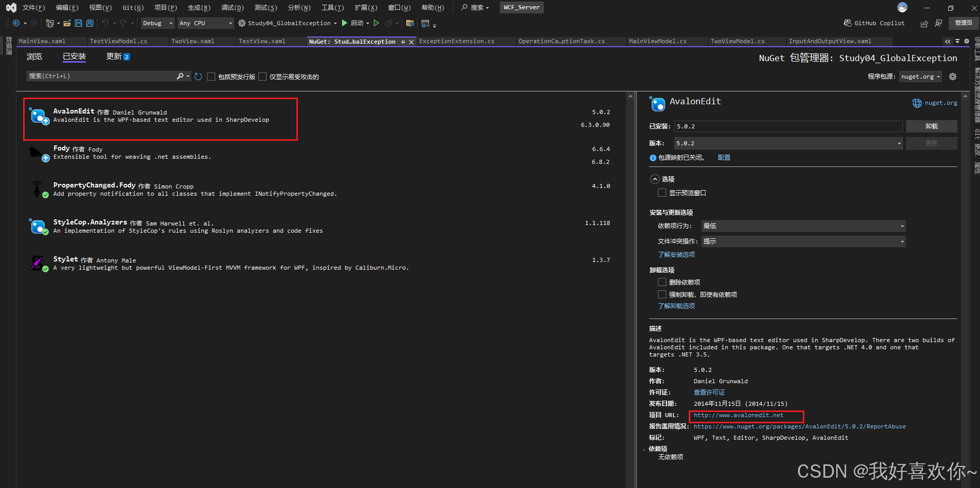Click inside the NuGet package search field
The height and width of the screenshot is (488, 980).
click(x=103, y=76)
